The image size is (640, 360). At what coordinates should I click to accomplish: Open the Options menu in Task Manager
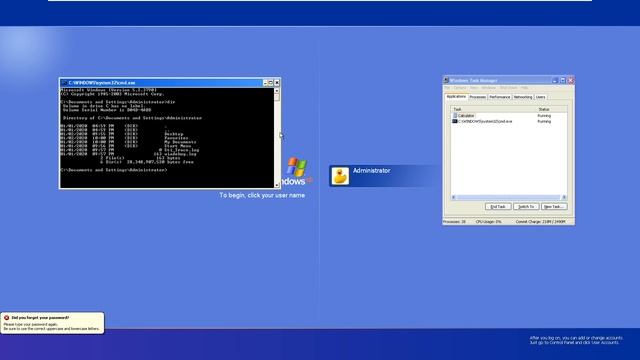pyautogui.click(x=460, y=88)
